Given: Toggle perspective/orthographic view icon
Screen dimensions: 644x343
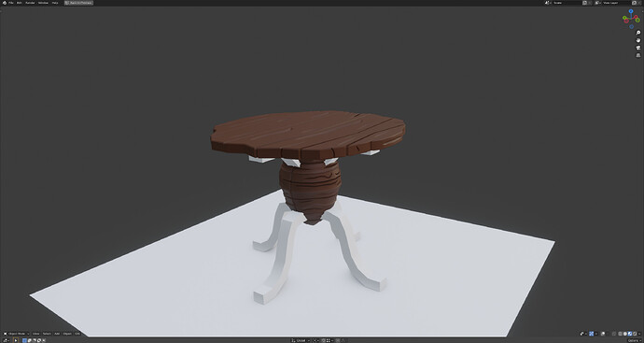Looking at the screenshot, I should pos(638,55).
